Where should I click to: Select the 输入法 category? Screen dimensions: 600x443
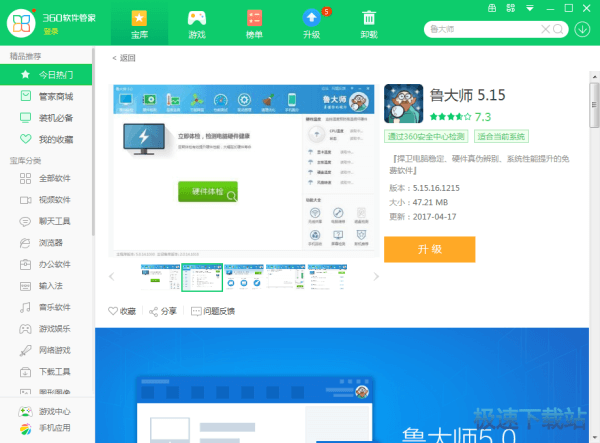(46, 286)
